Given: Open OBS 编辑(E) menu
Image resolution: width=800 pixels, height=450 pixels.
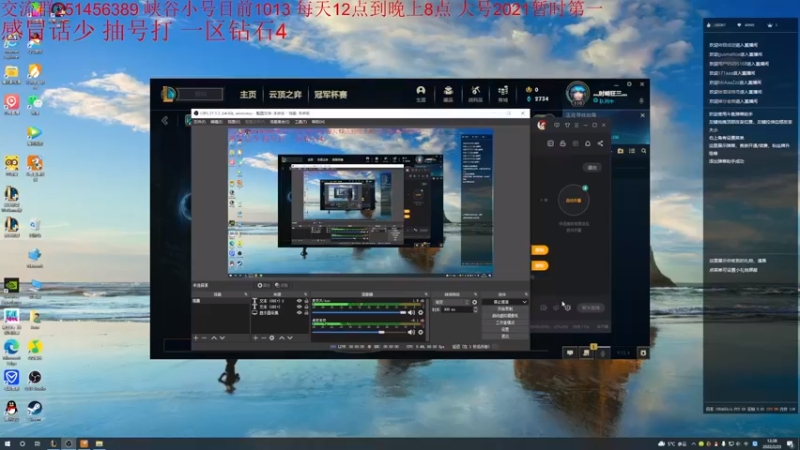Looking at the screenshot, I should [216, 122].
